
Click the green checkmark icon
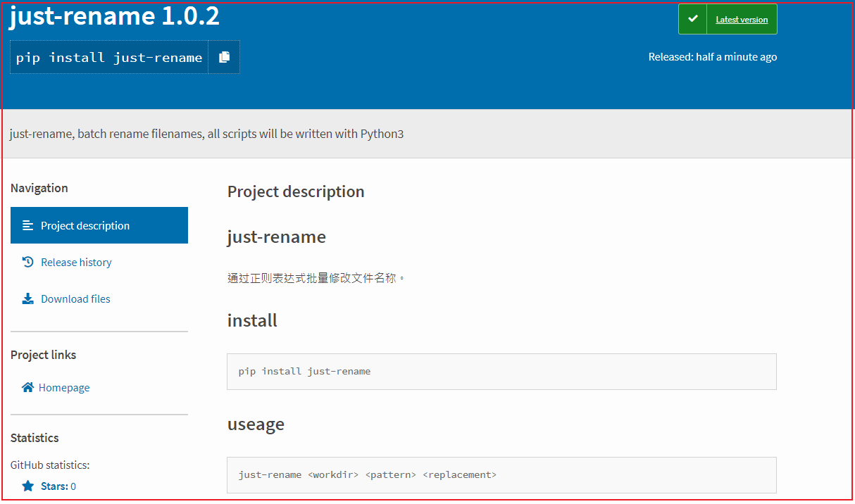coord(693,19)
